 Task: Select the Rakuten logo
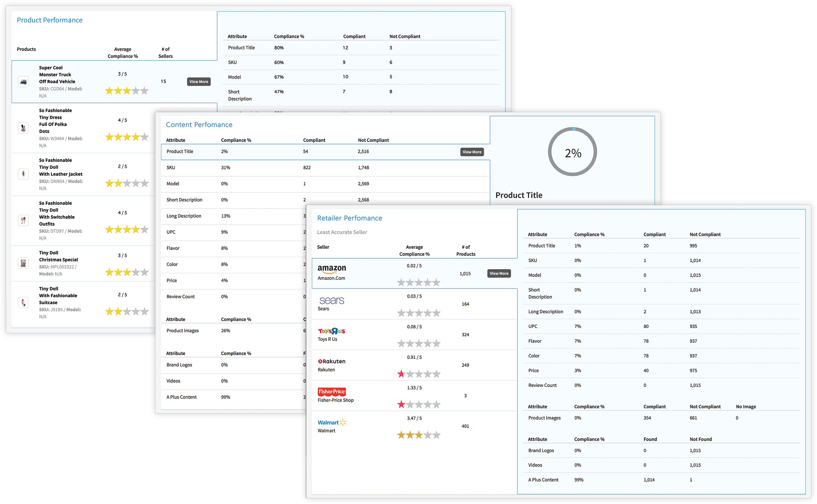[331, 361]
